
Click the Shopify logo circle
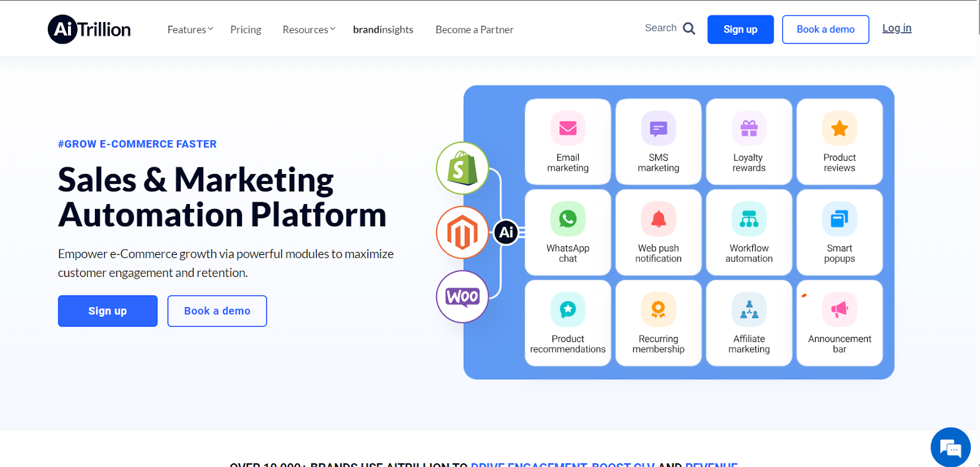[x=462, y=168]
